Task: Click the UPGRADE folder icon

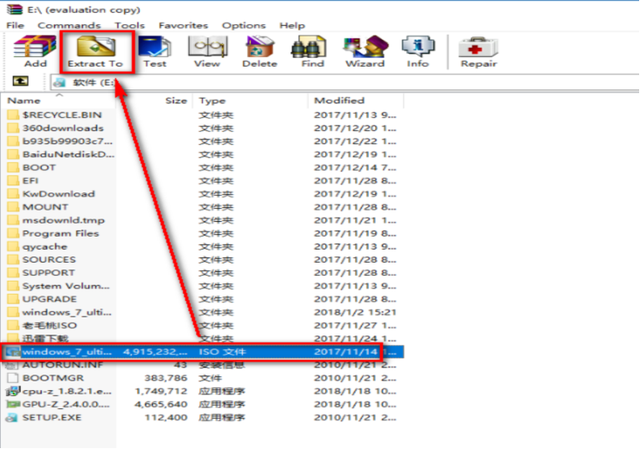Action: (x=13, y=299)
